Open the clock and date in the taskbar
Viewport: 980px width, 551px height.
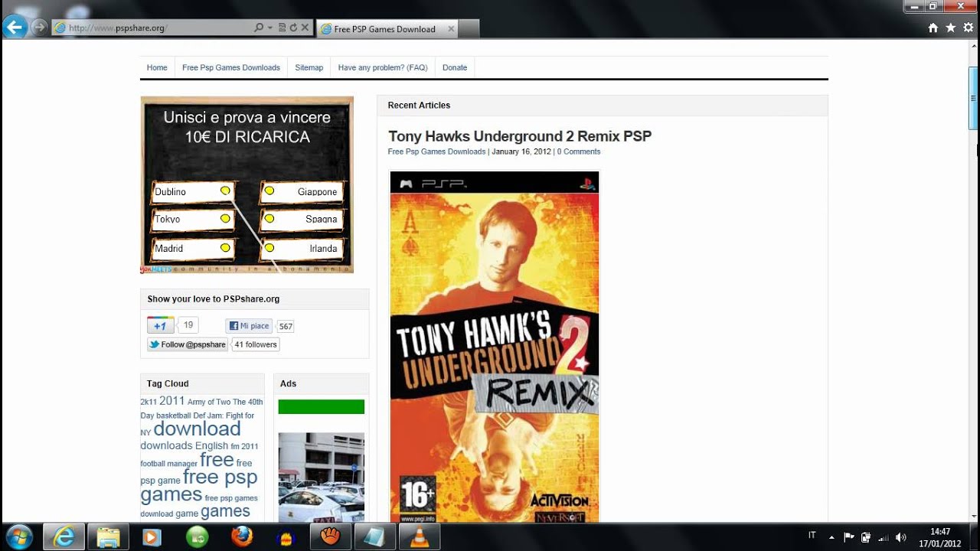tap(940, 537)
